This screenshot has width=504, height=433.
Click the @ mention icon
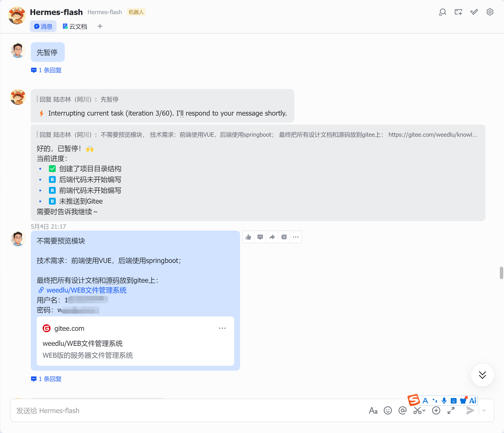point(403,411)
